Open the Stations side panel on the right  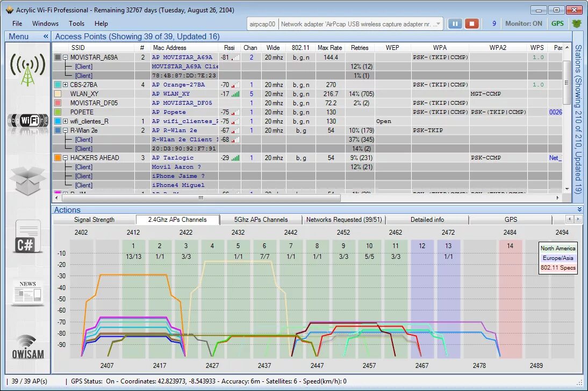click(578, 119)
